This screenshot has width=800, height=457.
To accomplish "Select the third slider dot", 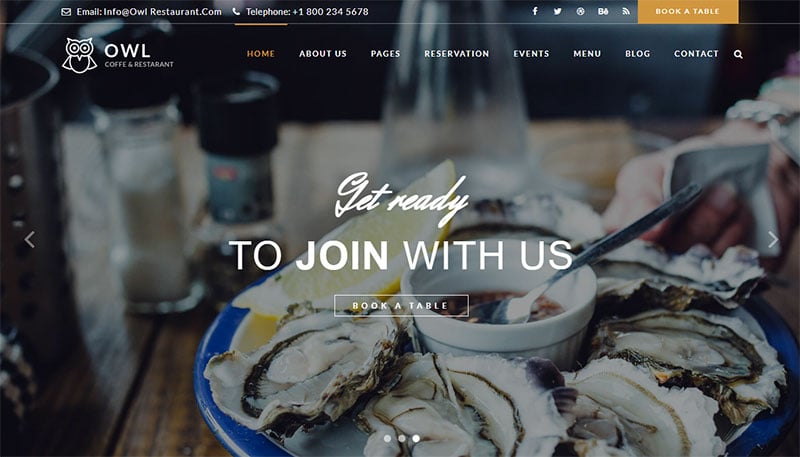I will tap(416, 438).
